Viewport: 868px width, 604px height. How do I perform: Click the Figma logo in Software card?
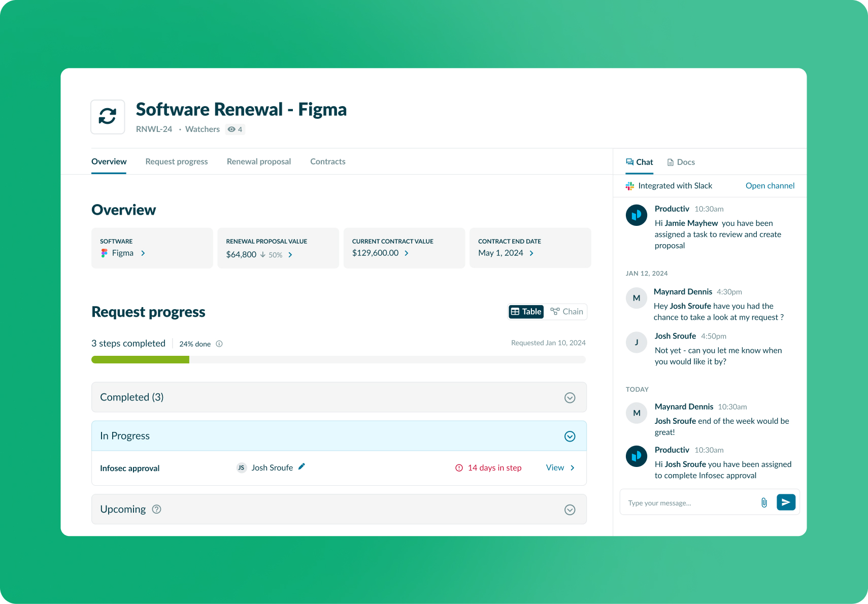pyautogui.click(x=104, y=253)
